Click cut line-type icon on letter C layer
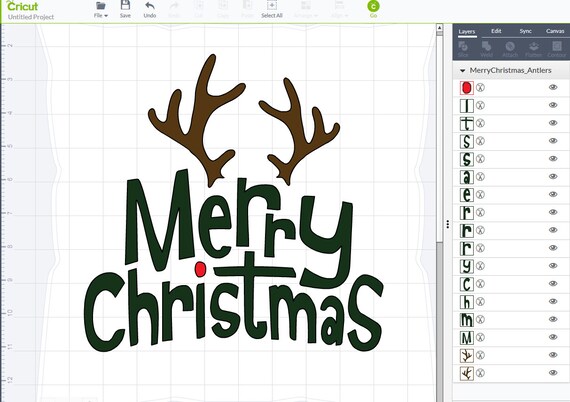 (x=480, y=284)
